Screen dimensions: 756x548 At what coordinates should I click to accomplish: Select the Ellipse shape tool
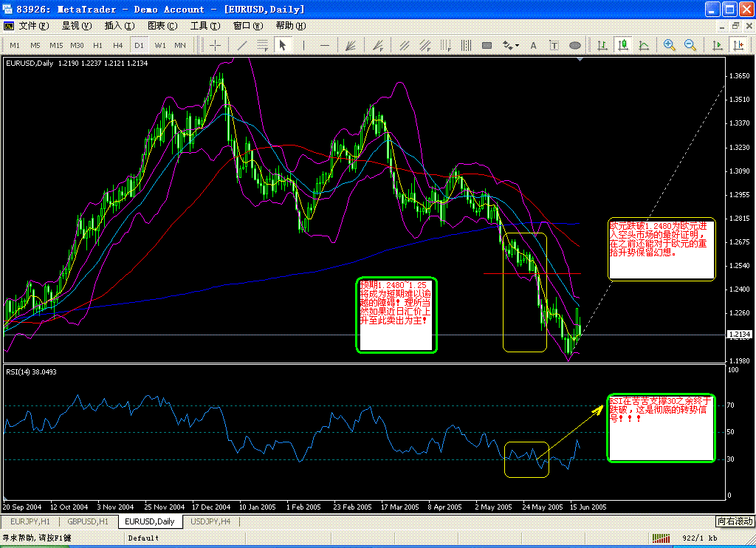coord(574,45)
